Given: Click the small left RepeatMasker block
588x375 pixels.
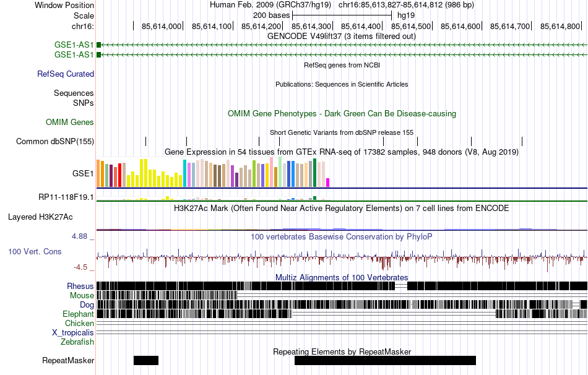Looking at the screenshot, I should 146,360.
